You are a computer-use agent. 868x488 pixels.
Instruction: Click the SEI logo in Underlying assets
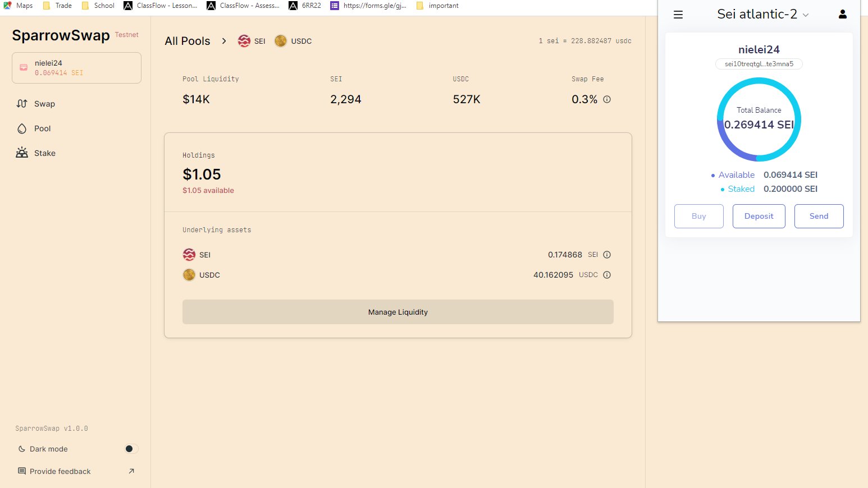point(189,255)
